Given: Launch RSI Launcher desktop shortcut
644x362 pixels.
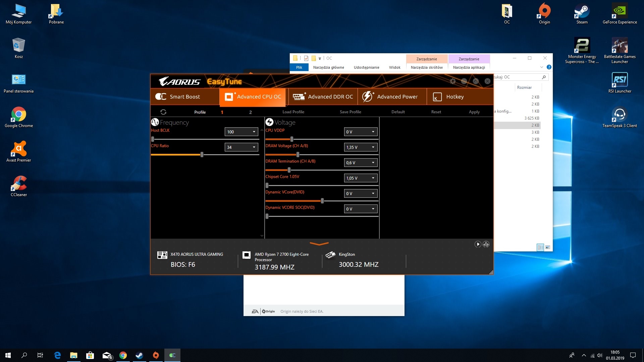Looking at the screenshot, I should 620,83.
